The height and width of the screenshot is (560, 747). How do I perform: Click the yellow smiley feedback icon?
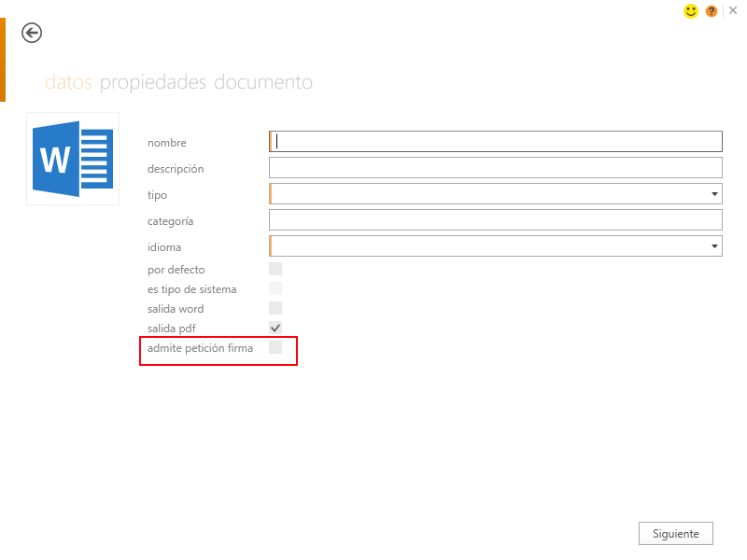click(x=691, y=11)
